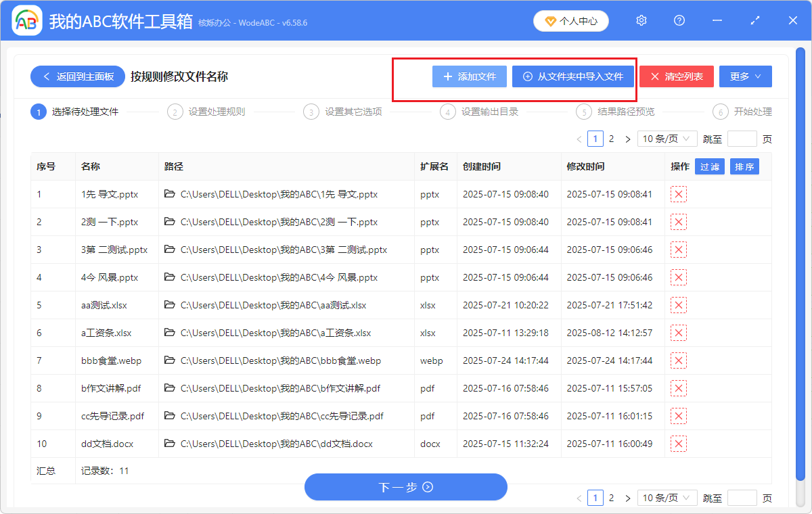Viewport: 812px width, 514px height.
Task: Remove aa测试.xlsx using its red X icon
Action: coord(678,304)
